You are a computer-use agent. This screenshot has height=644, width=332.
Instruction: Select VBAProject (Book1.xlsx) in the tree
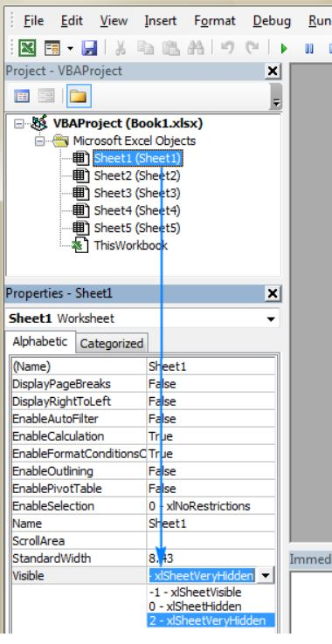click(x=128, y=123)
